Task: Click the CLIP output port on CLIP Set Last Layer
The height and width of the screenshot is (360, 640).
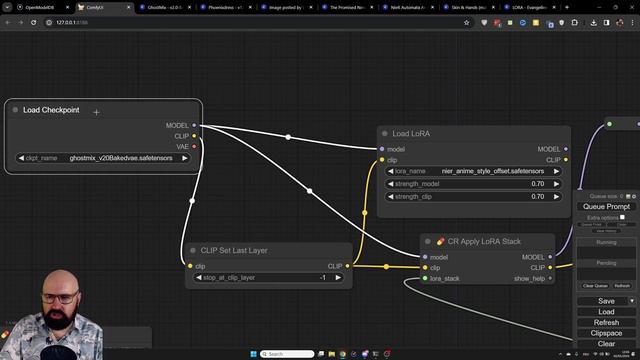Action: click(x=347, y=266)
